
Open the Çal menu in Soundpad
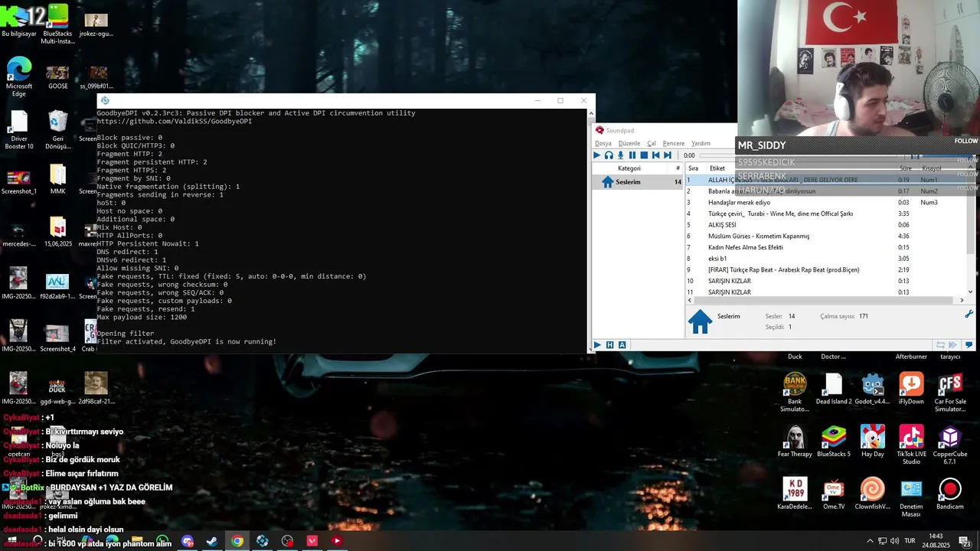tap(652, 143)
